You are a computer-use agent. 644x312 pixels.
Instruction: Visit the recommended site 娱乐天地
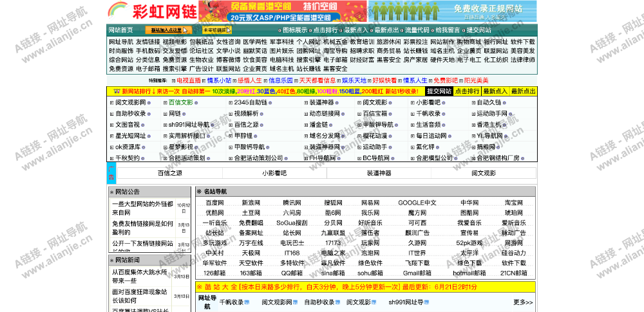(354, 80)
